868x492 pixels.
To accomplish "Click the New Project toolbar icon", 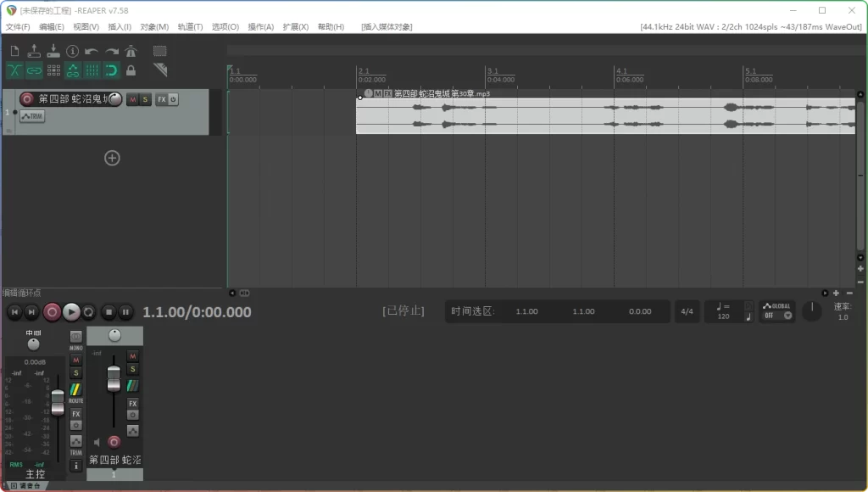I will [14, 51].
